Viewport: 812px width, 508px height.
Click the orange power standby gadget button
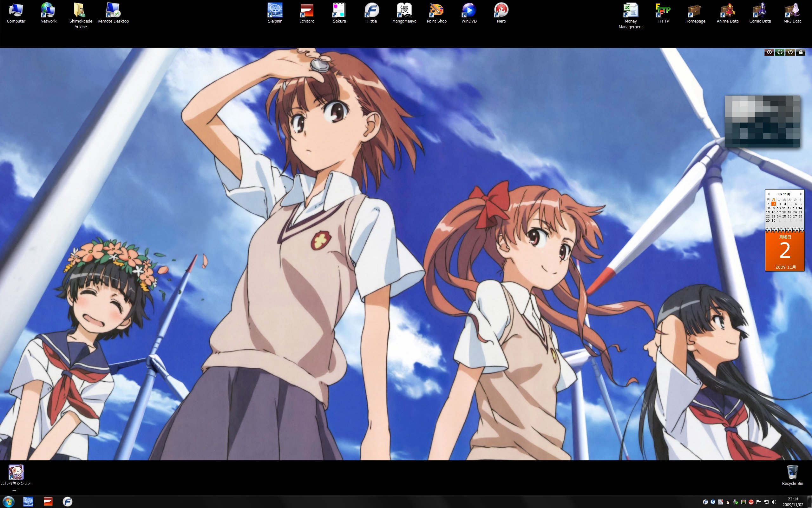(790, 52)
